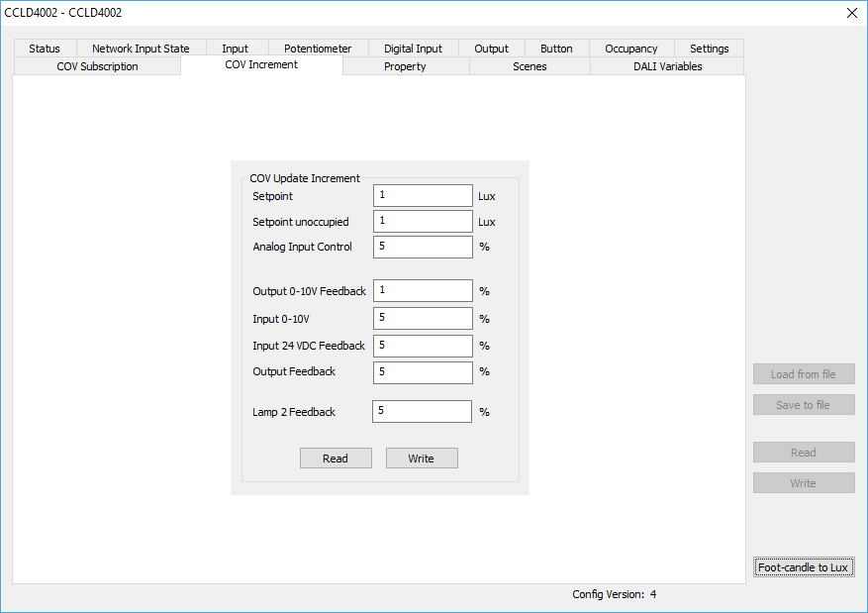Image resolution: width=868 pixels, height=613 pixels.
Task: Select the Button tab
Action: 556,49
